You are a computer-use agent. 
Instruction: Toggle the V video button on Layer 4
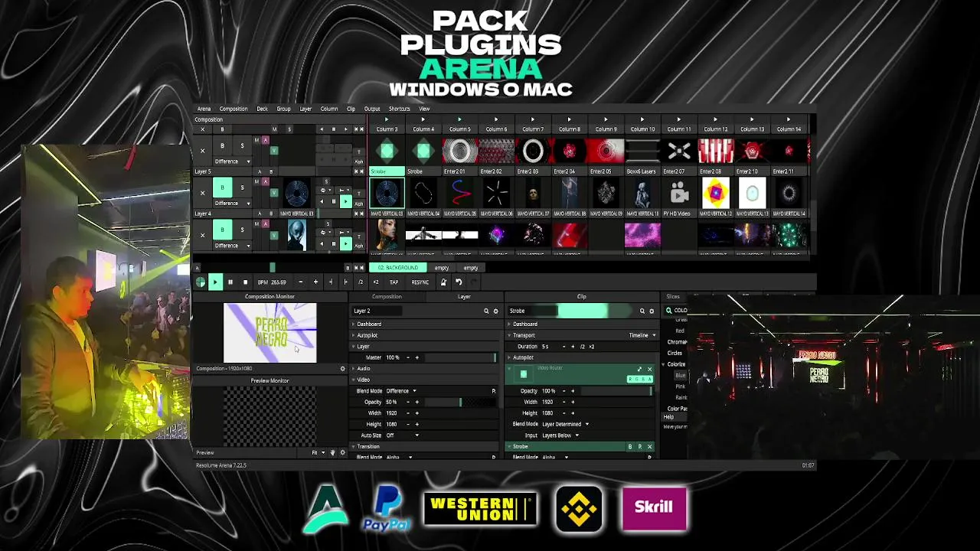pos(273,234)
